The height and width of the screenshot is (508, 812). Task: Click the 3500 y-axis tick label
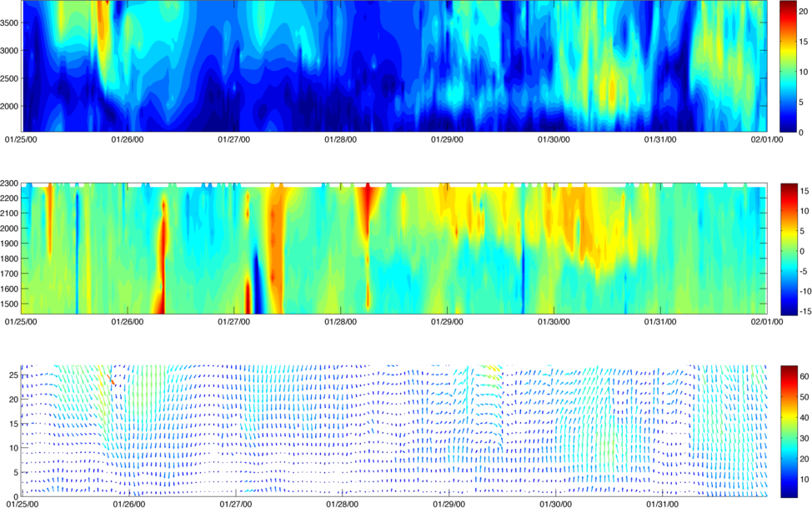click(x=10, y=23)
